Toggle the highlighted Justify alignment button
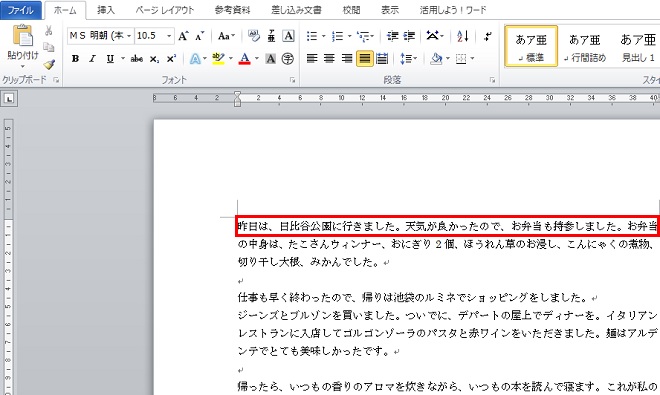The image size is (660, 395). 365,59
